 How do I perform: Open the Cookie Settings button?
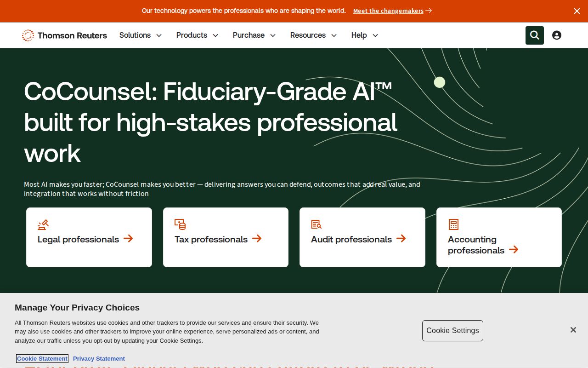[452, 331]
